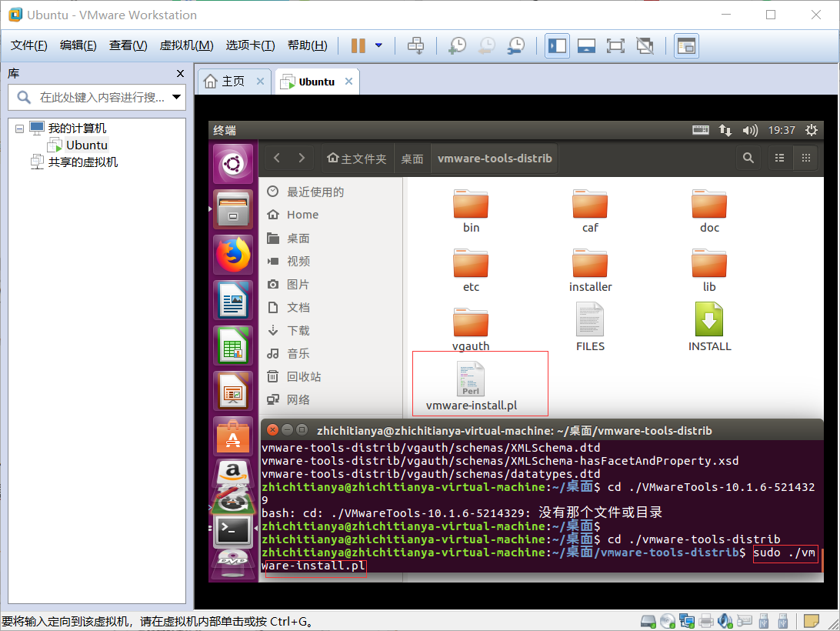Close the Ubuntu tab
Screen dimensions: 840x631
(x=348, y=81)
